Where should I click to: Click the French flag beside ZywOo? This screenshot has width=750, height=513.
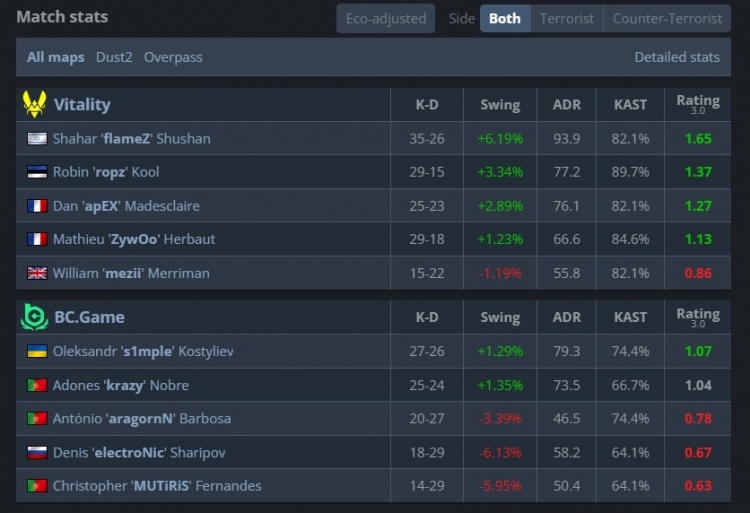click(x=37, y=239)
